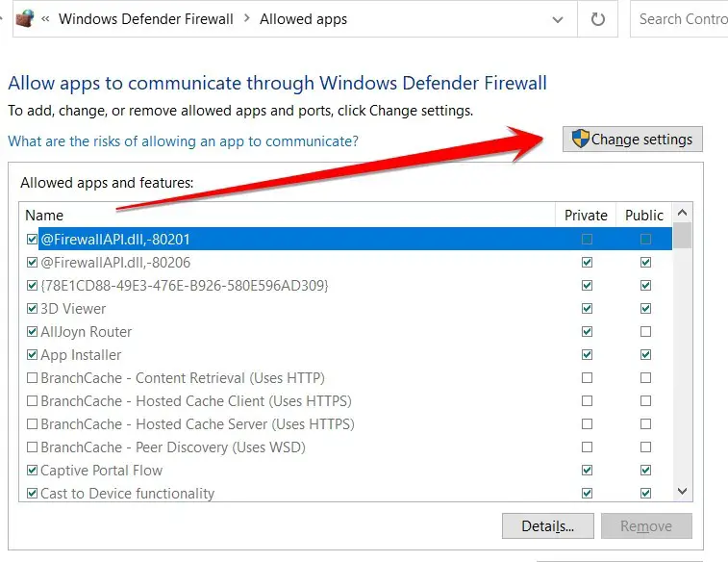728x562 pixels.
Task: Toggle Public for @FirewallAPI.dll,-80201
Action: point(645,240)
